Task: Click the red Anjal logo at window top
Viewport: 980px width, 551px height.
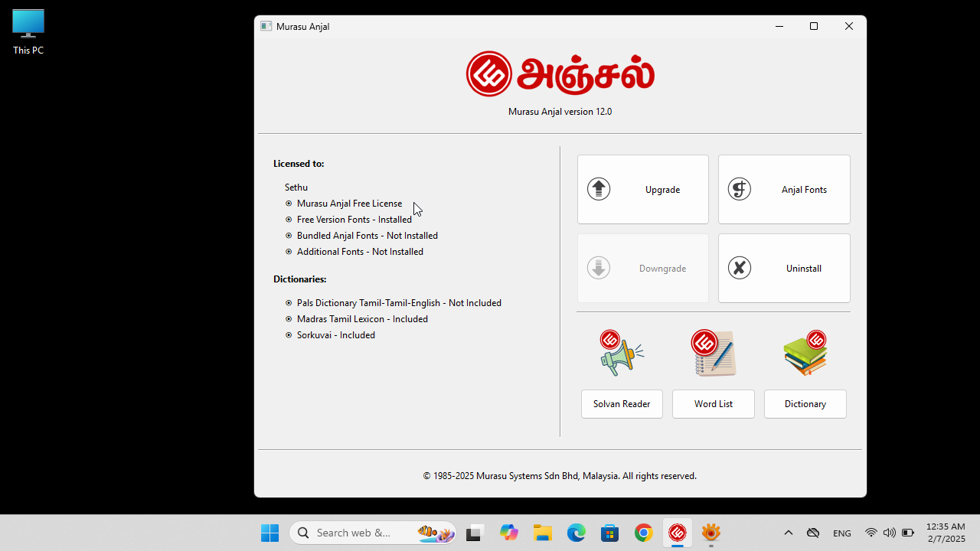Action: click(489, 73)
